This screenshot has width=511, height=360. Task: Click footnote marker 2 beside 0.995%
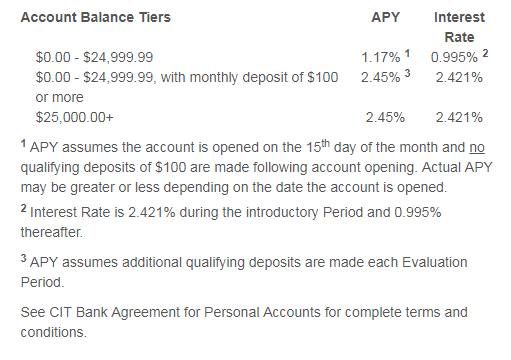tap(485, 53)
